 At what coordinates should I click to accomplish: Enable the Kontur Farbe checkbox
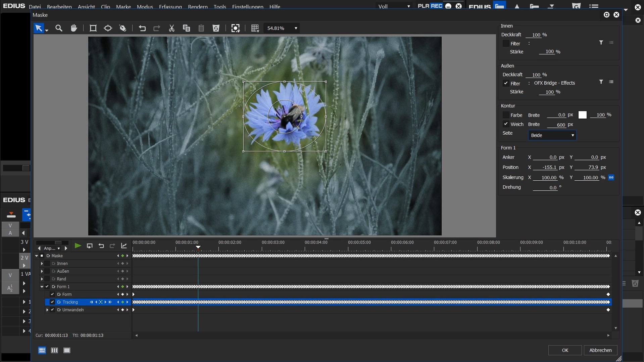506,115
